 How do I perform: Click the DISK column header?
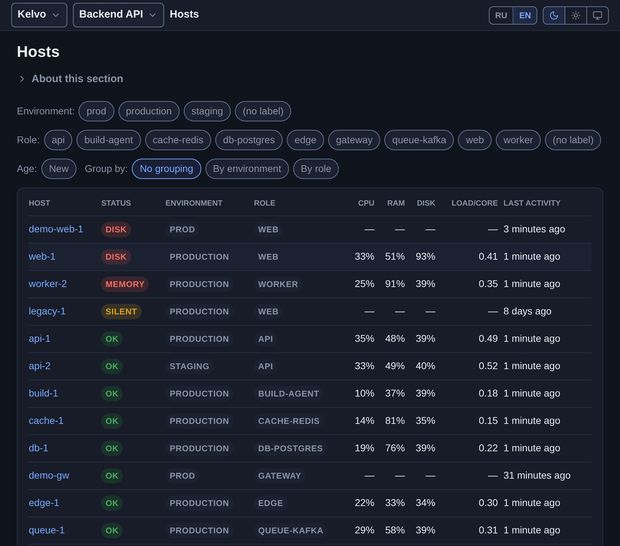pyautogui.click(x=426, y=203)
